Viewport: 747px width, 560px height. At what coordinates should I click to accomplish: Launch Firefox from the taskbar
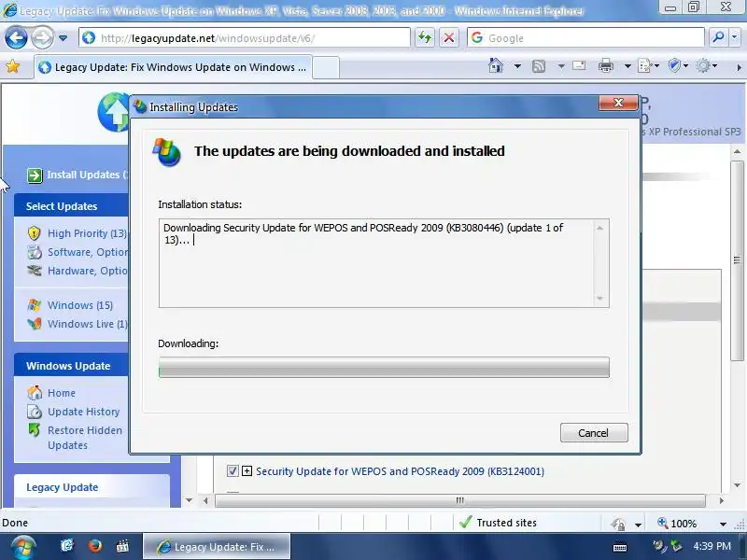tap(95, 545)
